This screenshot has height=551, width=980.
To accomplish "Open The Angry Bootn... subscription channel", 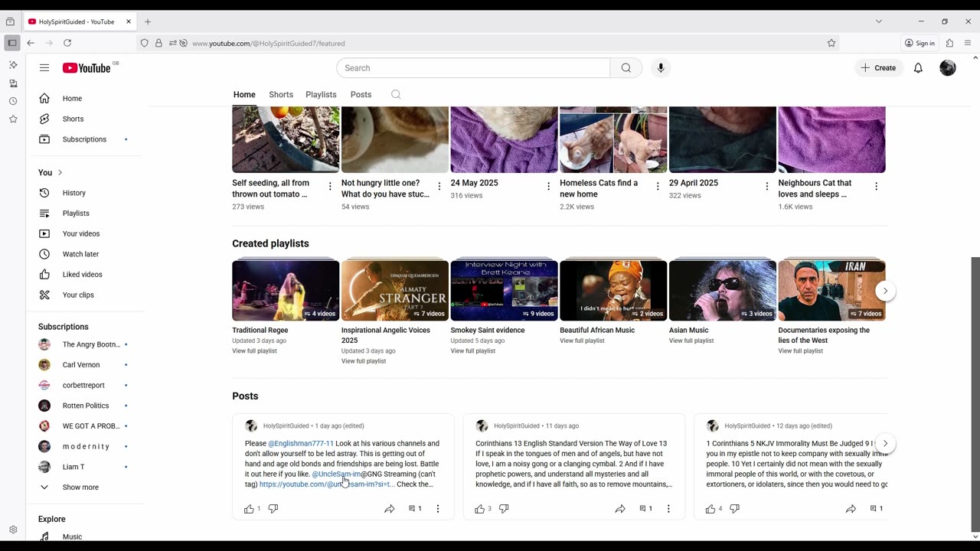I will point(91,345).
